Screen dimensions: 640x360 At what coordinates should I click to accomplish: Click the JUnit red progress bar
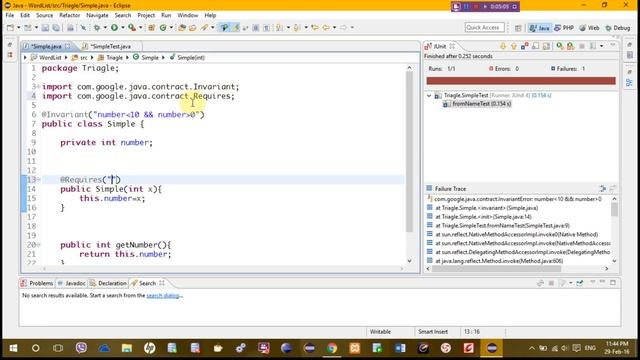pyautogui.click(x=521, y=81)
